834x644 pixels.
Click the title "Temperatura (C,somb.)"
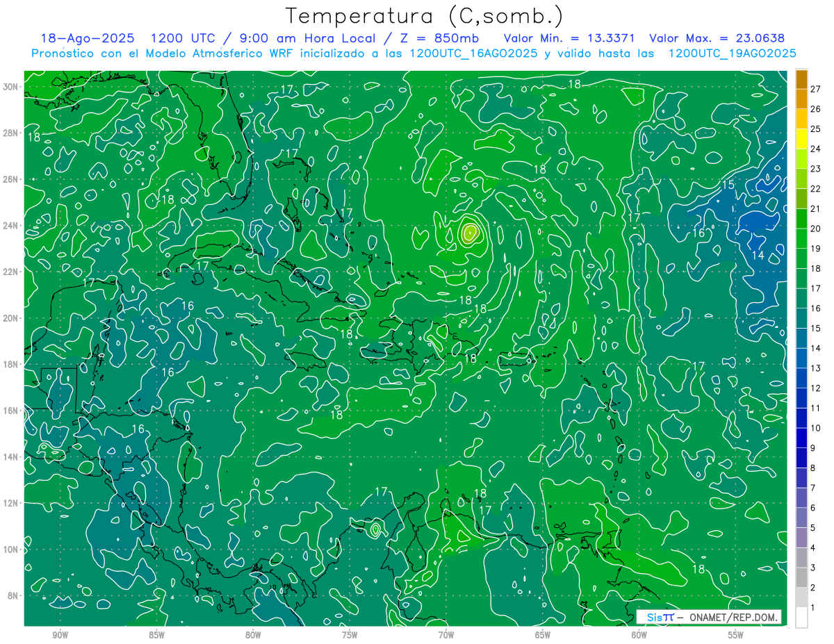point(425,16)
